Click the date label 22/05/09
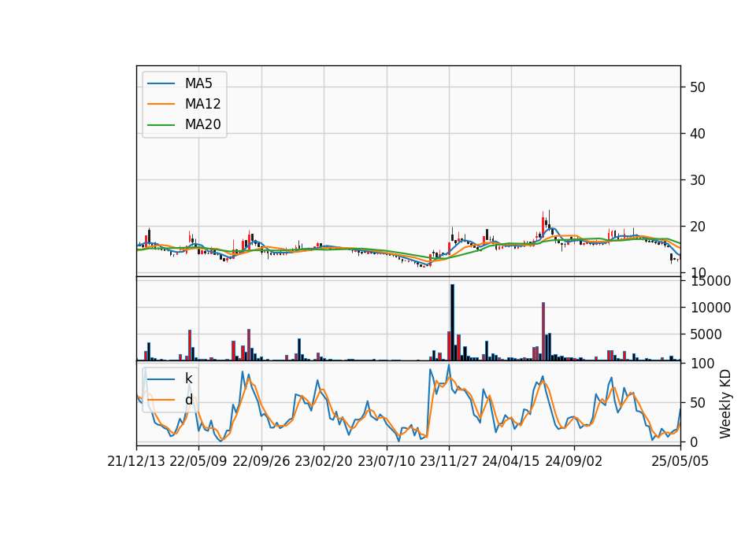Viewport: 756px width, 543px height. pos(198,461)
